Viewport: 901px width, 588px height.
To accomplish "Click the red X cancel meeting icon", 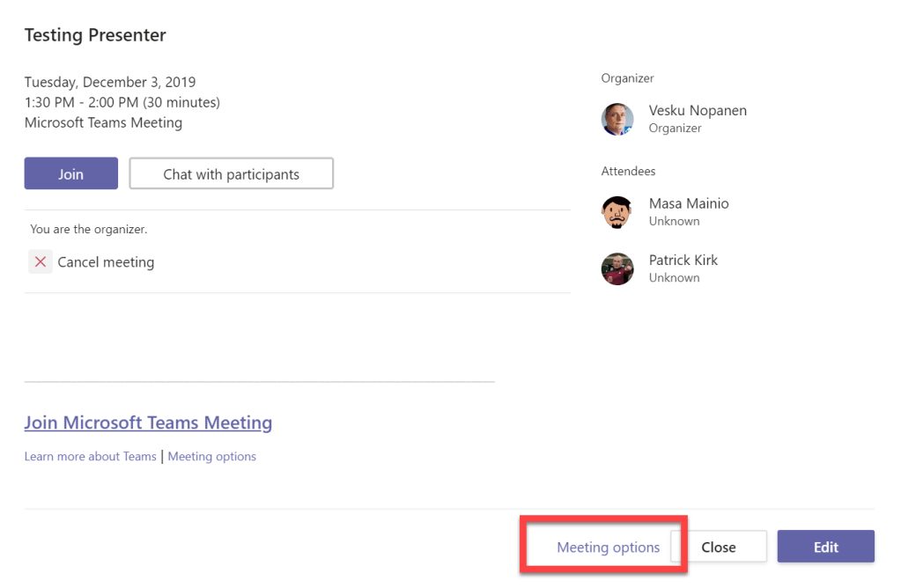I will (40, 261).
